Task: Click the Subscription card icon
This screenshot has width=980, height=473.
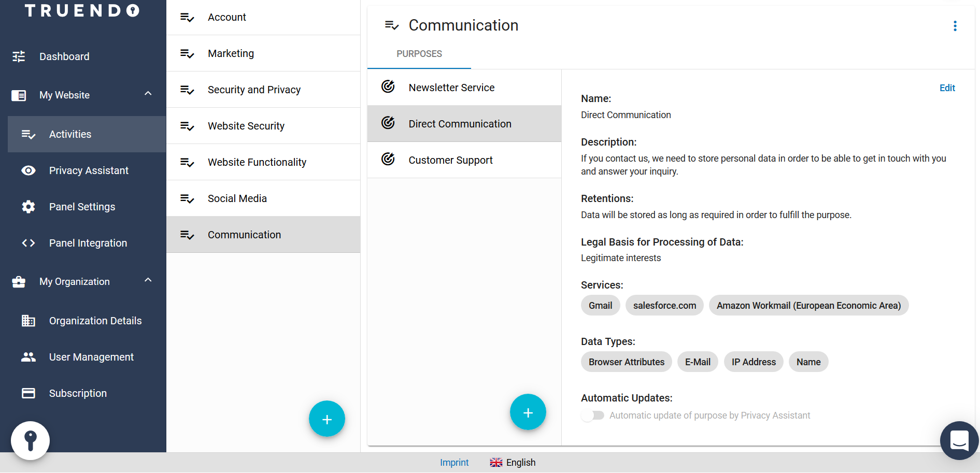Action: tap(29, 393)
